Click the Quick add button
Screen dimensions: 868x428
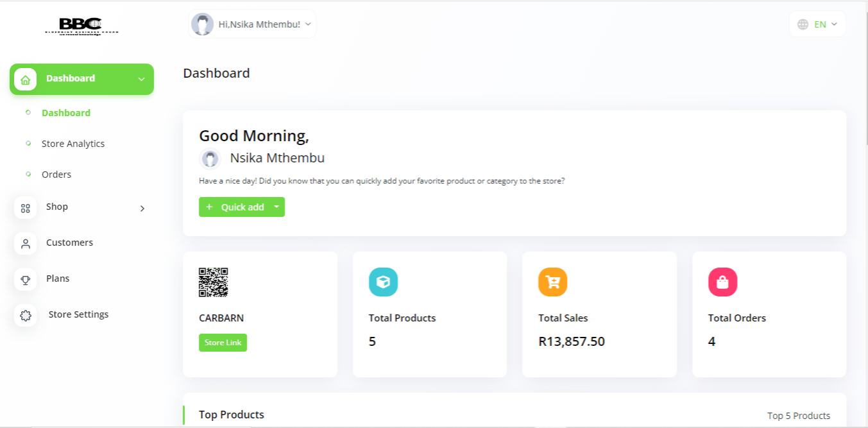pyautogui.click(x=235, y=207)
